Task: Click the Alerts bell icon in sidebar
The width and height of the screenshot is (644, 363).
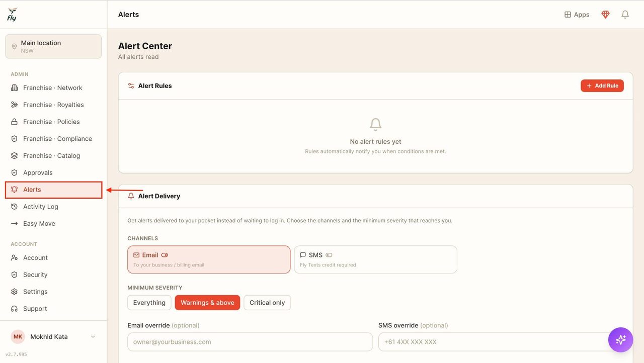Action: tap(14, 190)
